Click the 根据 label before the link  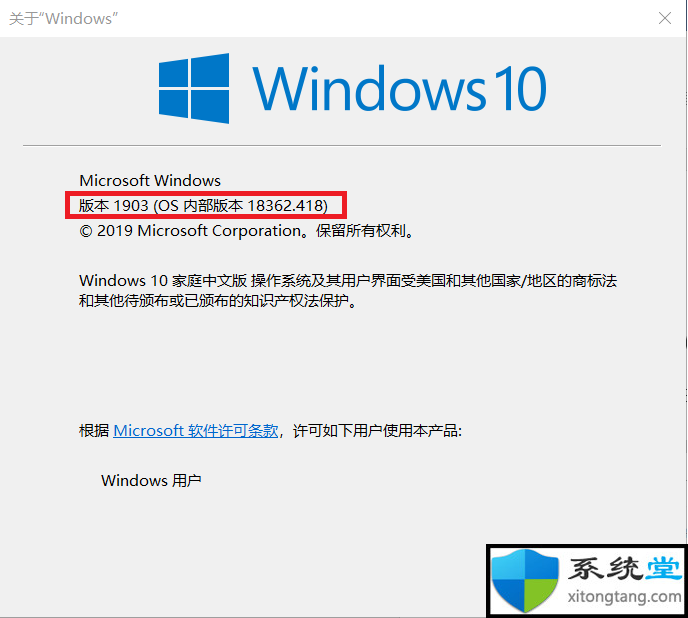coord(94,431)
